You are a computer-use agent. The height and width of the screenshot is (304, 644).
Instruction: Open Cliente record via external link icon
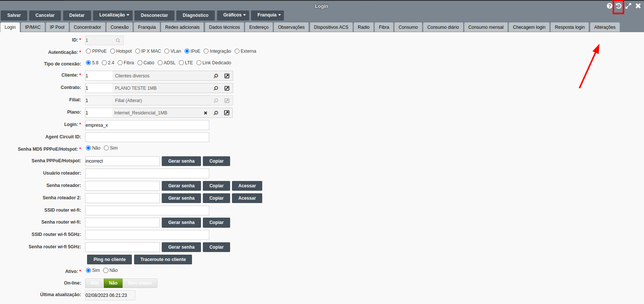227,76
